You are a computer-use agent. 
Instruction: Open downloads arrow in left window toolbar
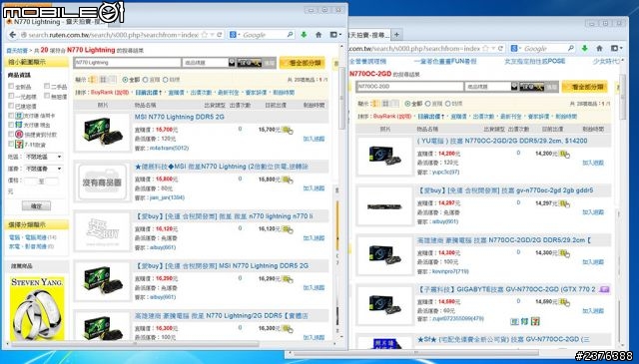tap(304, 35)
